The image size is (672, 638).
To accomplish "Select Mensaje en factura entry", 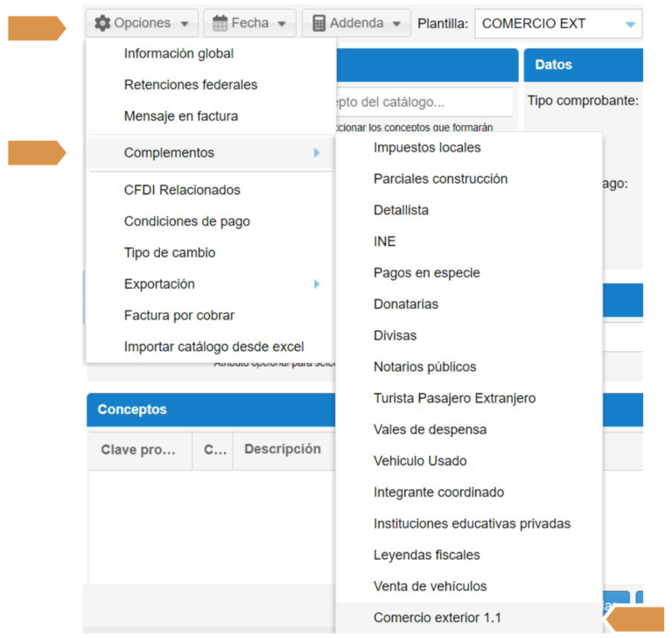I will click(180, 116).
